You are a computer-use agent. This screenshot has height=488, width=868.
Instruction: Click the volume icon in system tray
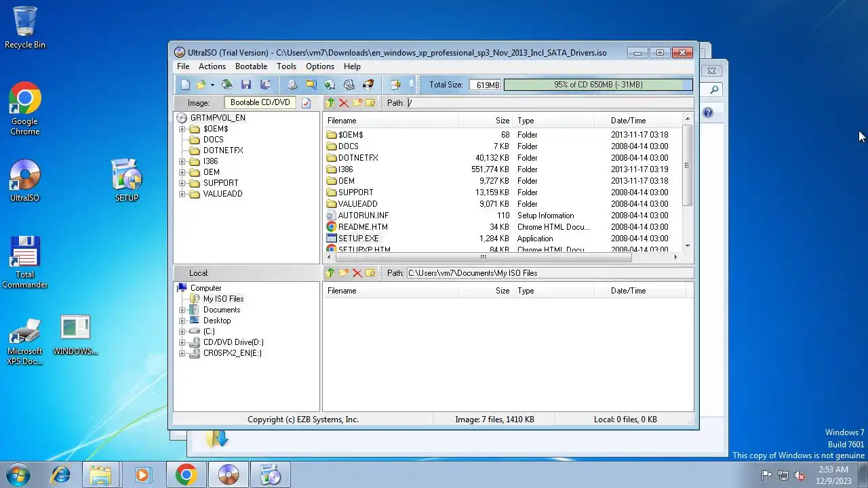[800, 475]
